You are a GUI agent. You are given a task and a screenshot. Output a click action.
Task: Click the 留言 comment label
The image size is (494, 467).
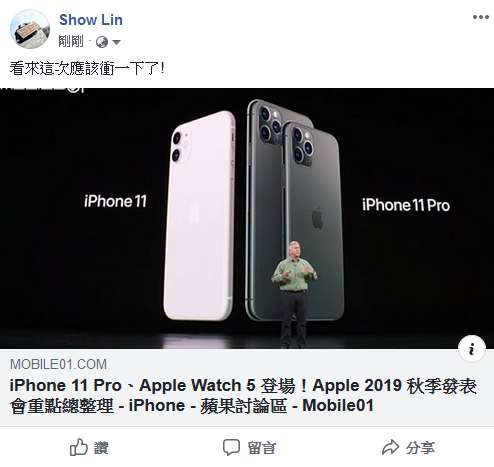(262, 448)
